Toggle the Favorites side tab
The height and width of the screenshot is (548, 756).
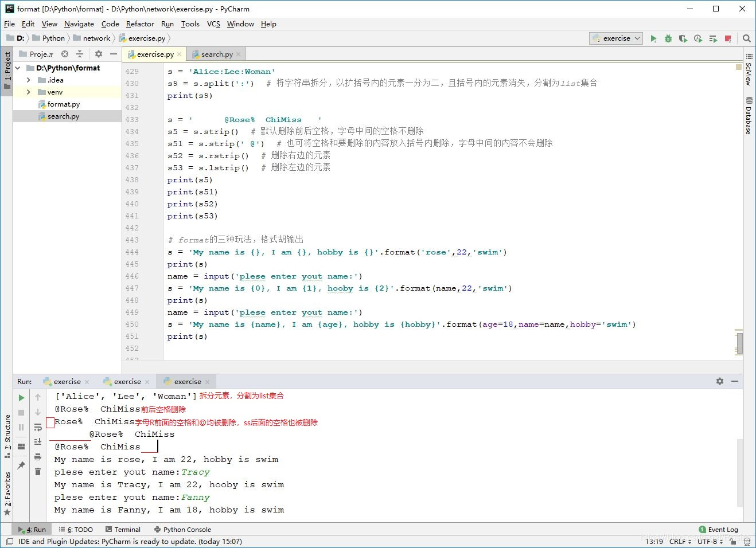click(x=7, y=493)
